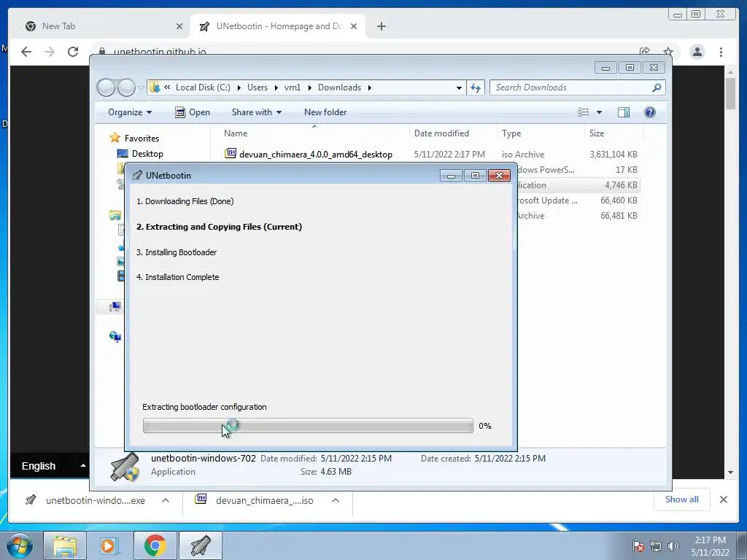The width and height of the screenshot is (747, 560).
Task: Open the Windows Start menu
Action: coord(20,545)
